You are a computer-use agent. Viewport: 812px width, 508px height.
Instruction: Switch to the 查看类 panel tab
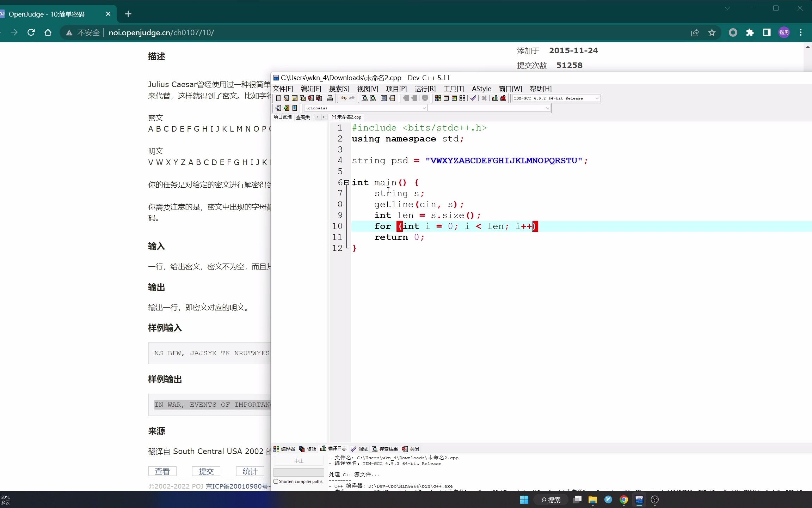pyautogui.click(x=303, y=117)
